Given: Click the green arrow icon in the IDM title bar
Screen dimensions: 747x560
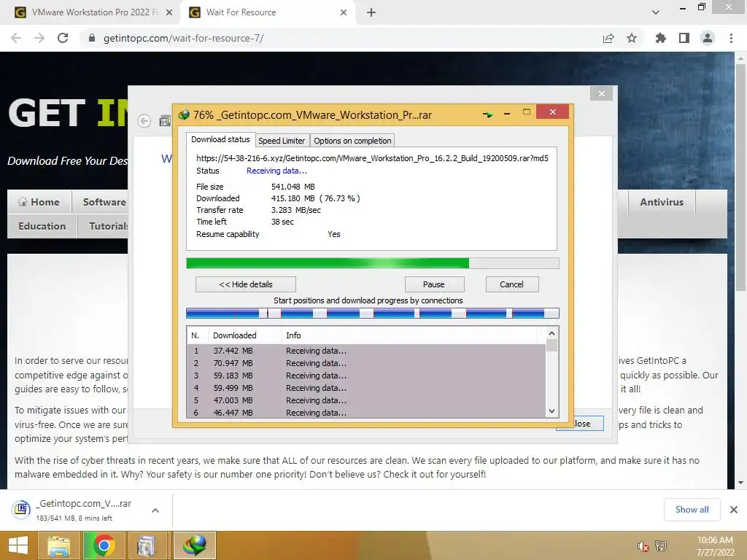Looking at the screenshot, I should 487,114.
